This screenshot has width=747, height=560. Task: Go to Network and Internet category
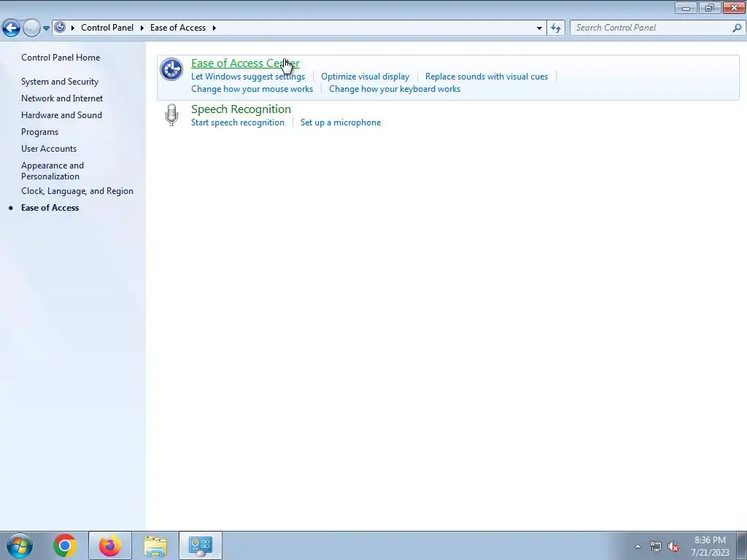(62, 98)
